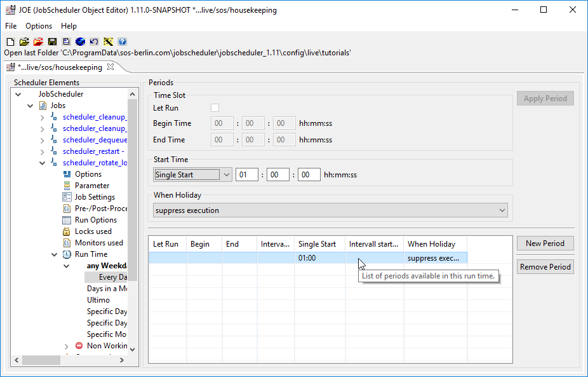Open the When Holiday suppress execution dropdown

(330, 210)
